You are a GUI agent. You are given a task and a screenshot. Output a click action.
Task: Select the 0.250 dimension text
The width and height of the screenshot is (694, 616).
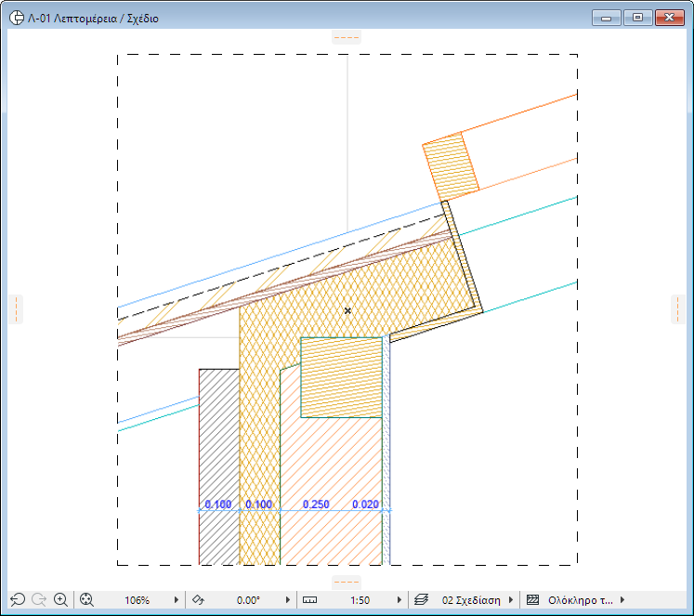[316, 504]
